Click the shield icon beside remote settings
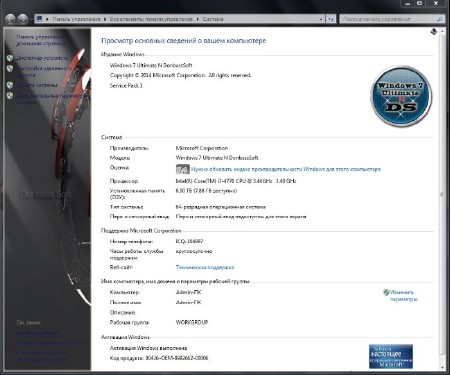 click(10, 68)
